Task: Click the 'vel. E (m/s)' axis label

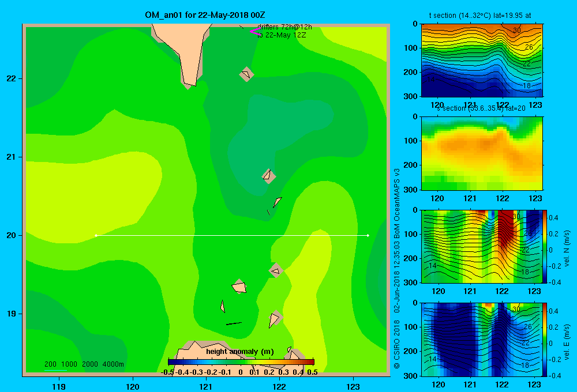Action: pyautogui.click(x=567, y=342)
